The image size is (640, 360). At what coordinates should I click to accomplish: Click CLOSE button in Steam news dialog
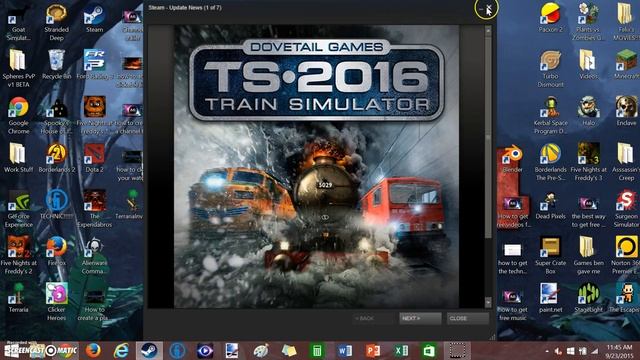468,318
